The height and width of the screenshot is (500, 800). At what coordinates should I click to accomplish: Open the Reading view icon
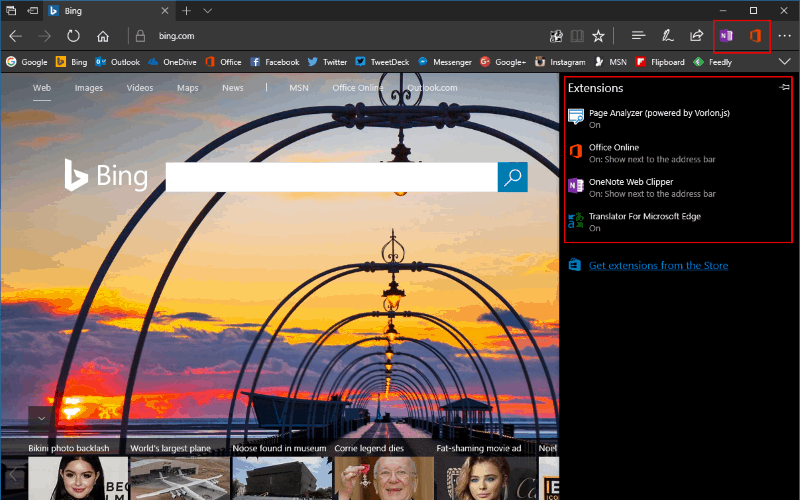(577, 36)
